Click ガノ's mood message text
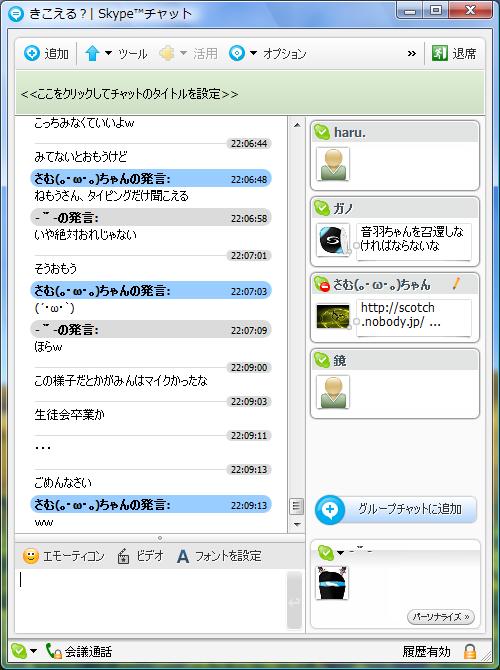Viewport: 500px width, 670px height. coord(412,238)
